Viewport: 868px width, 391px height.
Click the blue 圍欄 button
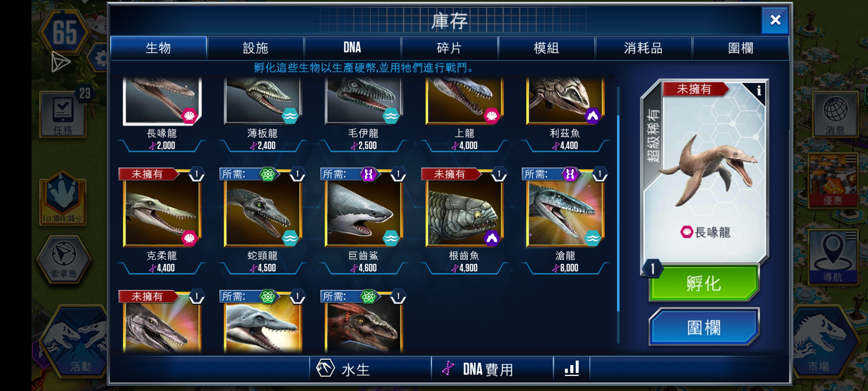(x=703, y=327)
